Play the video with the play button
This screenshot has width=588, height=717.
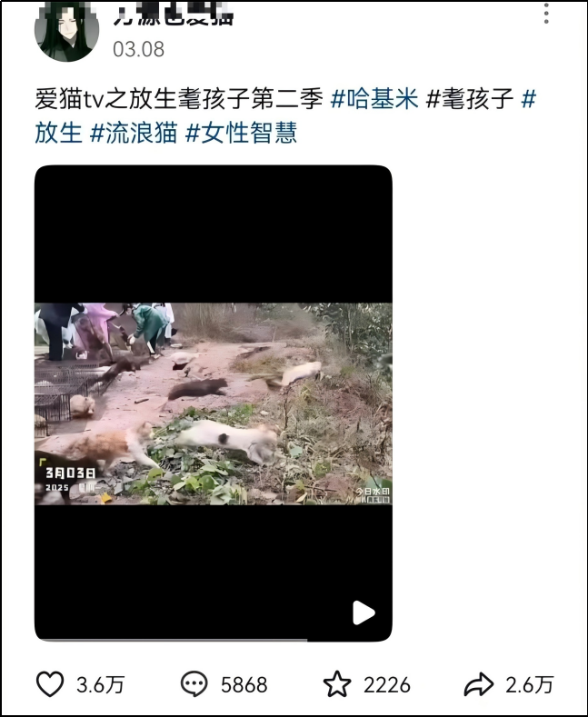(364, 612)
